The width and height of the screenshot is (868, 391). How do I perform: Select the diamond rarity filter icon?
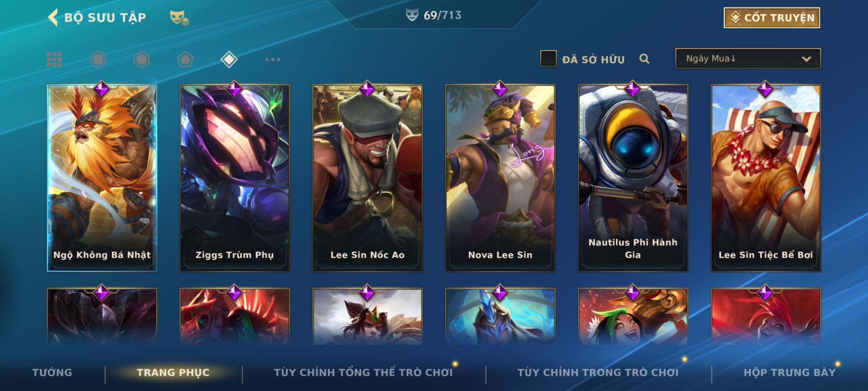pyautogui.click(x=229, y=59)
